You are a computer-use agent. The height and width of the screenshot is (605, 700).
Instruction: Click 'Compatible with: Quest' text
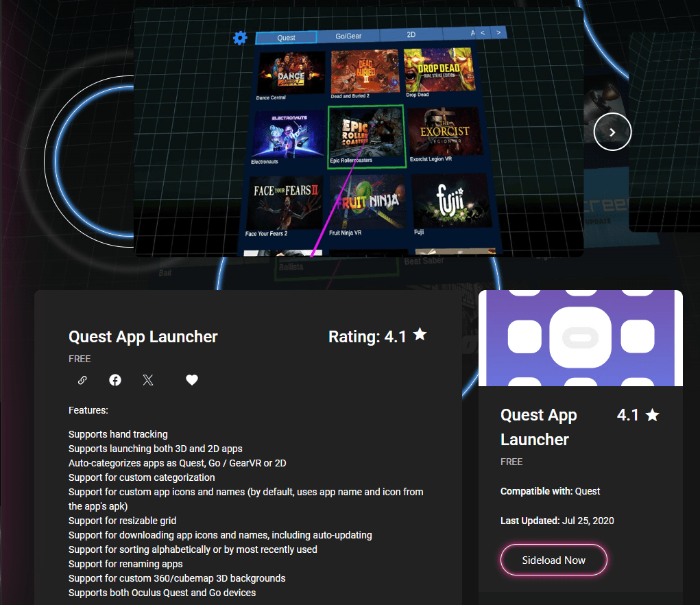click(550, 491)
